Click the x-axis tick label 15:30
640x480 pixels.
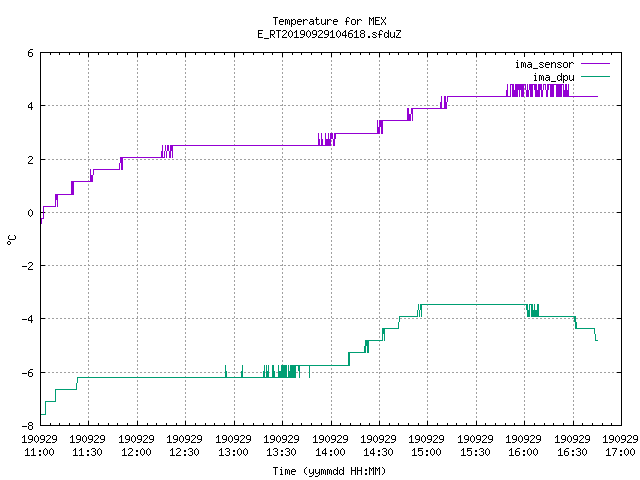(x=476, y=452)
